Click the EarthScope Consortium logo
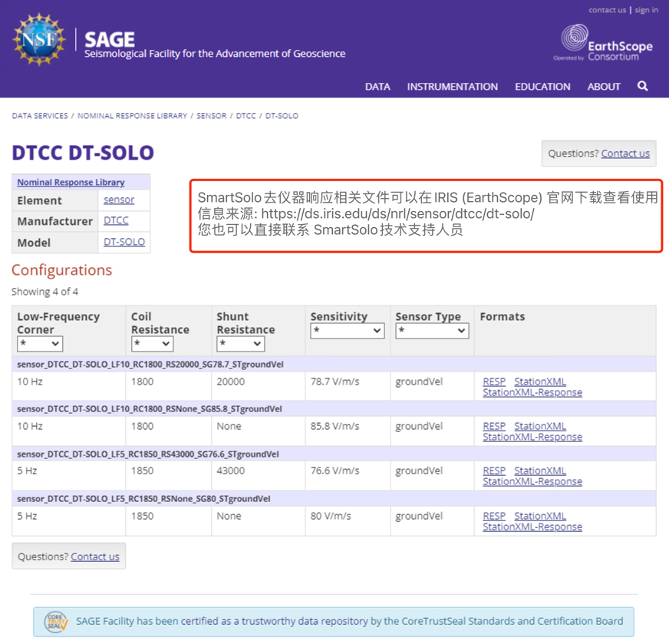 click(603, 43)
